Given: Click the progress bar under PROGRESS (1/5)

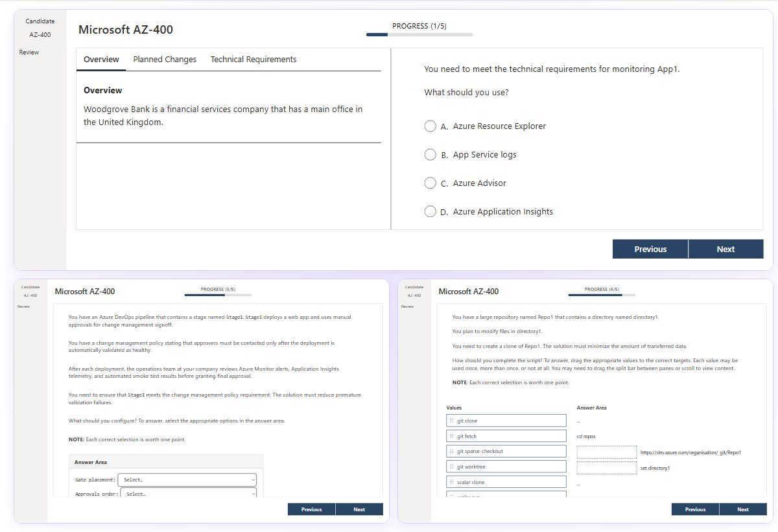Looking at the screenshot, I should click(x=419, y=34).
